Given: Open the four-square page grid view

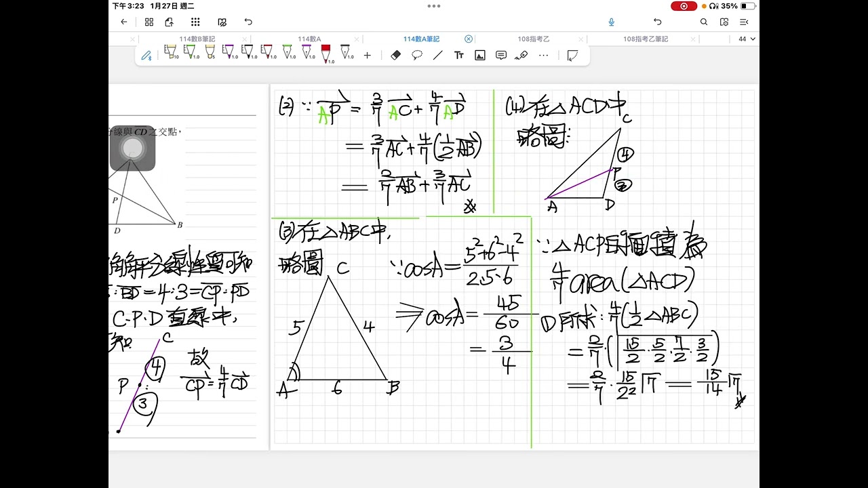Looking at the screenshot, I should (149, 22).
